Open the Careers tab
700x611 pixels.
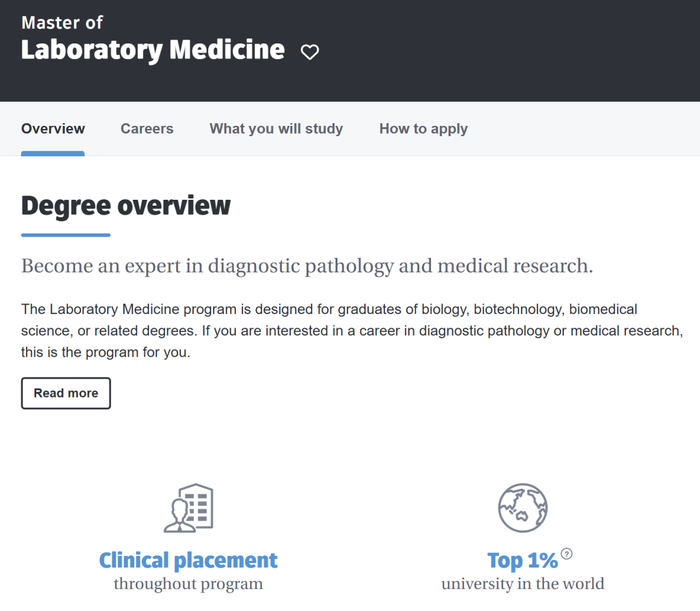pos(147,128)
